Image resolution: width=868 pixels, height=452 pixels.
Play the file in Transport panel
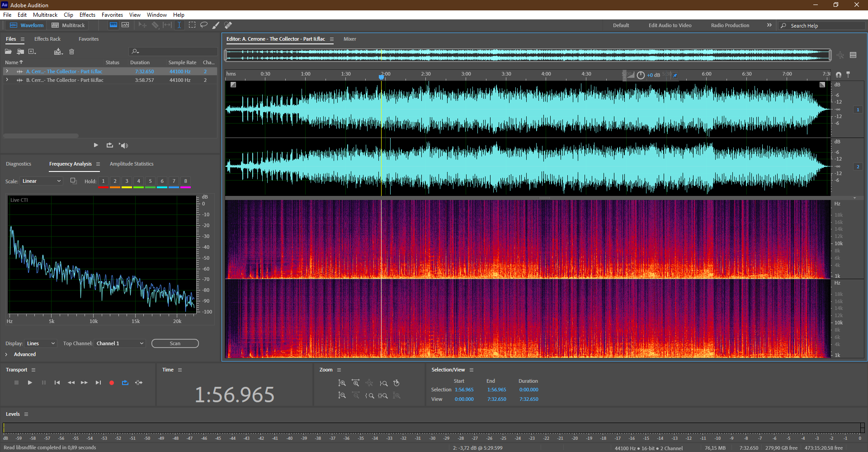tap(30, 383)
